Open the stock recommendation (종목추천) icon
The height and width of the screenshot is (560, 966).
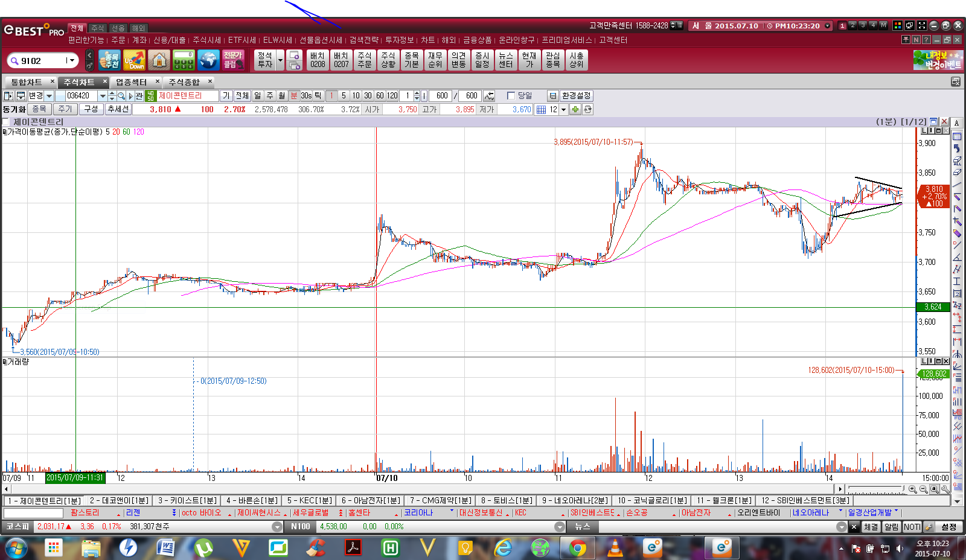(x=110, y=60)
